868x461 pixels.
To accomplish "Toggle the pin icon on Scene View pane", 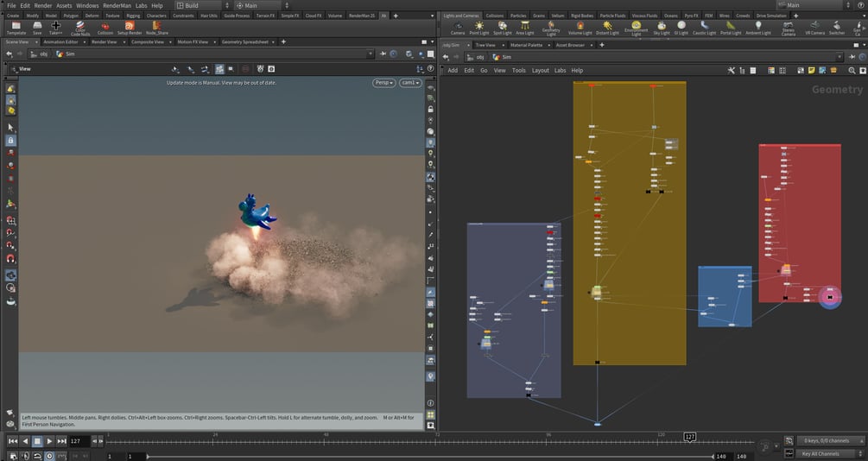I will (x=383, y=54).
